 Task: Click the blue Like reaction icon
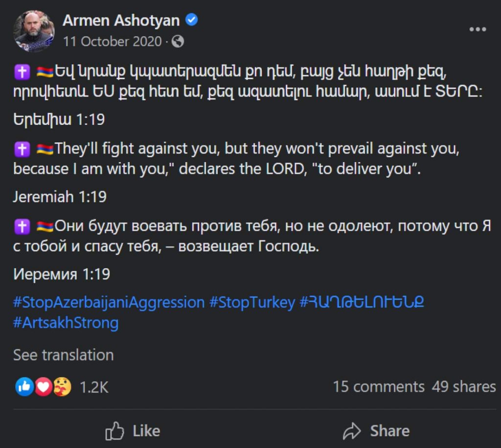tap(25, 387)
